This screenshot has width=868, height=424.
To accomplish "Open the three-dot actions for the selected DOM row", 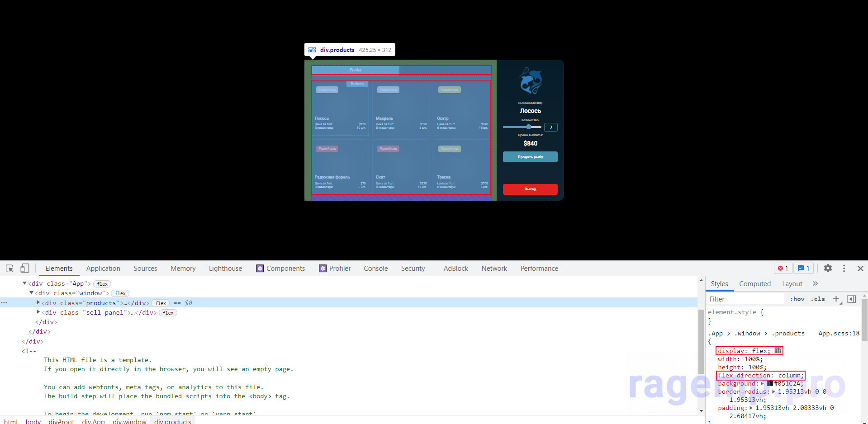I will (4, 302).
